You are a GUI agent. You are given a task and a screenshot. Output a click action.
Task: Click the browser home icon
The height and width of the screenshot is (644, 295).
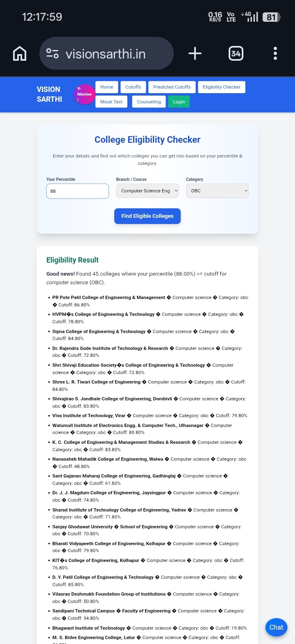pyautogui.click(x=19, y=53)
